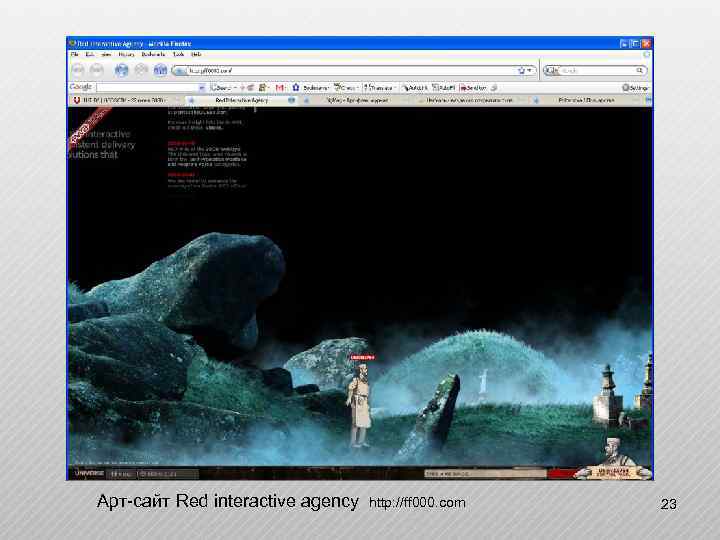This screenshot has width=720, height=540.
Task: Click the red label above the character
Action: [x=363, y=357]
